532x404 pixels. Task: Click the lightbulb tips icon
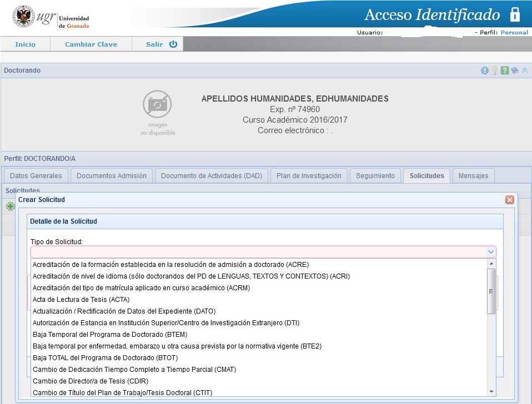[494, 70]
